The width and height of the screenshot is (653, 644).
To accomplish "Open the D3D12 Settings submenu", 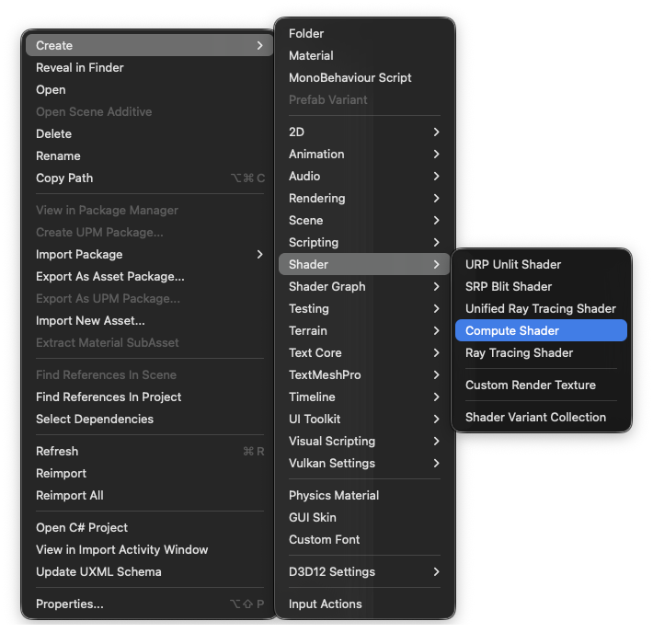I will (x=364, y=571).
